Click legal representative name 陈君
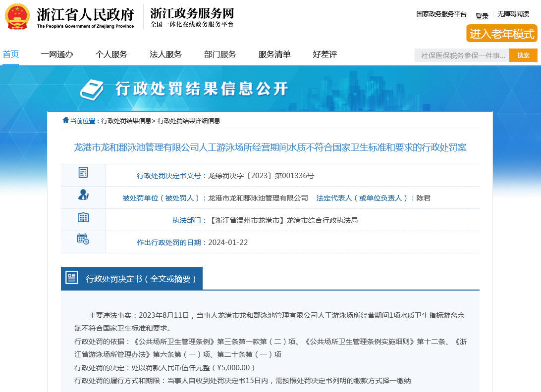Screen dimensions: 541x392 [x=424, y=198]
